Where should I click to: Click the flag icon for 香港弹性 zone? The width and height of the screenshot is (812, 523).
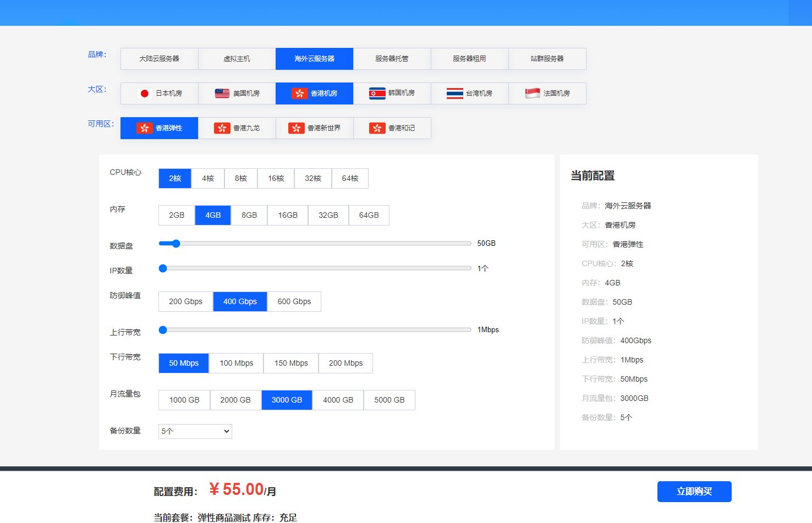click(x=145, y=128)
